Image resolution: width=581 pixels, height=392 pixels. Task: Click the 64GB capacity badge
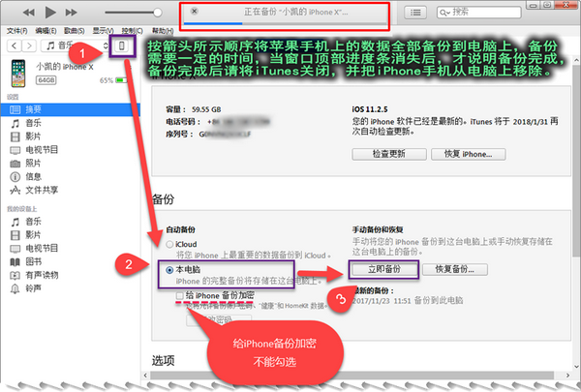(x=46, y=80)
